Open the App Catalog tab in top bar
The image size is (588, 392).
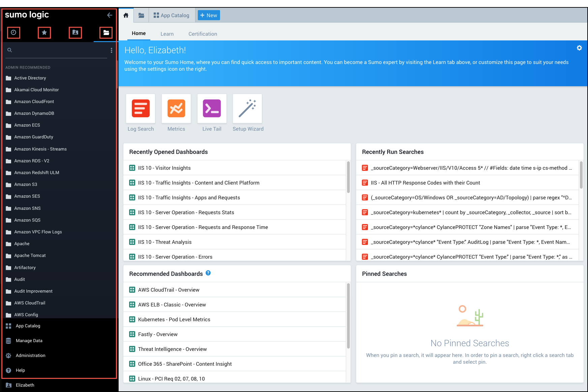(x=171, y=15)
